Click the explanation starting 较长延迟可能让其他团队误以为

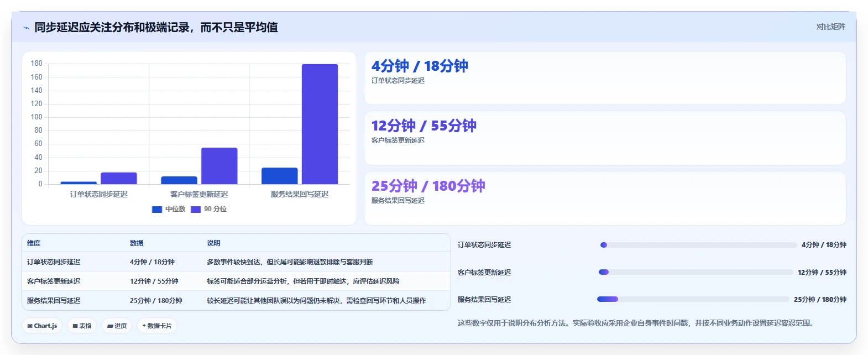[x=316, y=301]
